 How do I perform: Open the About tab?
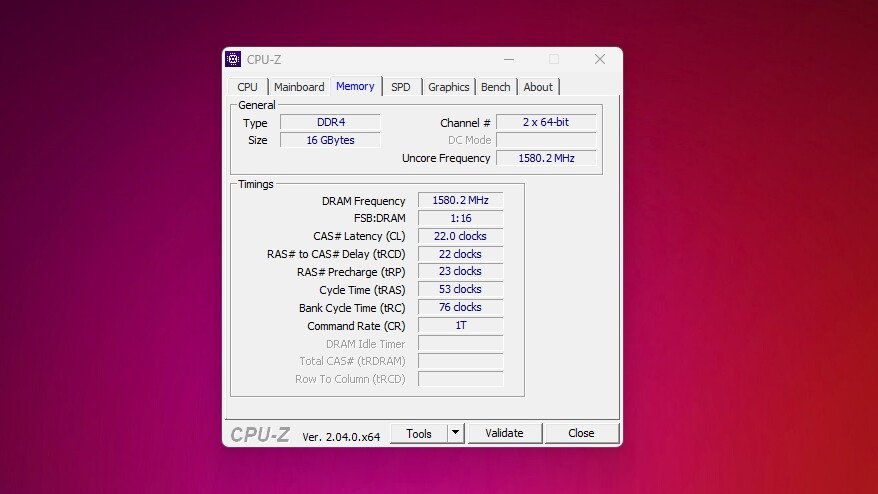(538, 87)
